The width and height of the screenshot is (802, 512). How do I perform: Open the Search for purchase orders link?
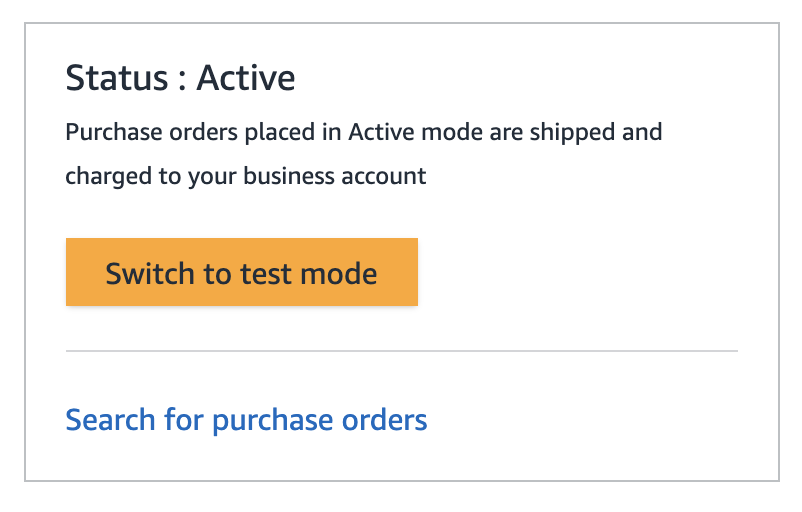click(x=246, y=420)
